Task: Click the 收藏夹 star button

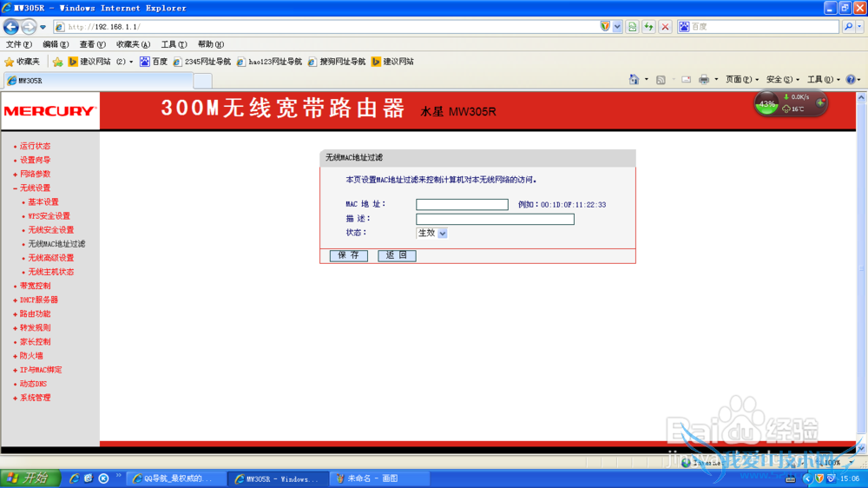Action: tap(23, 62)
